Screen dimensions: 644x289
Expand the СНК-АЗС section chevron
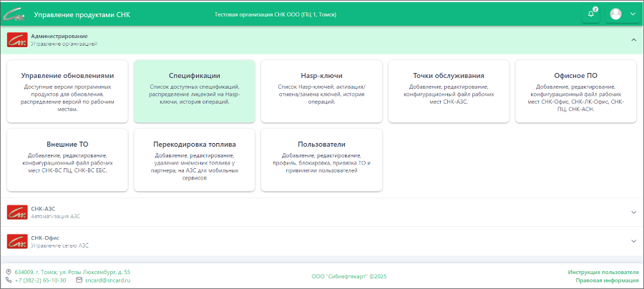(633, 212)
